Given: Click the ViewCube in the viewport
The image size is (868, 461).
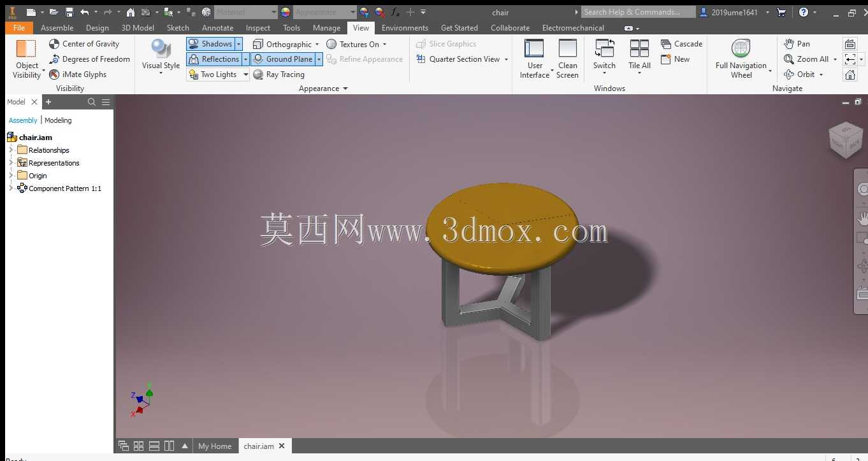Looking at the screenshot, I should click(x=845, y=139).
